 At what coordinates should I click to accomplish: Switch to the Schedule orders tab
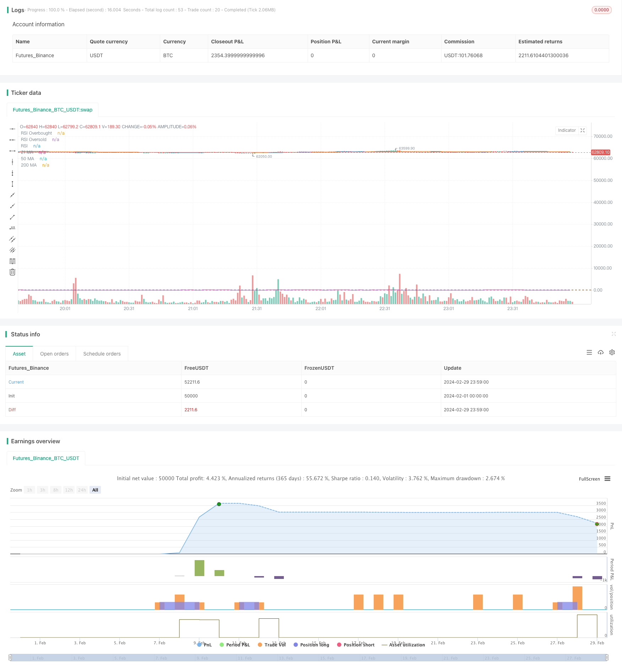click(102, 354)
